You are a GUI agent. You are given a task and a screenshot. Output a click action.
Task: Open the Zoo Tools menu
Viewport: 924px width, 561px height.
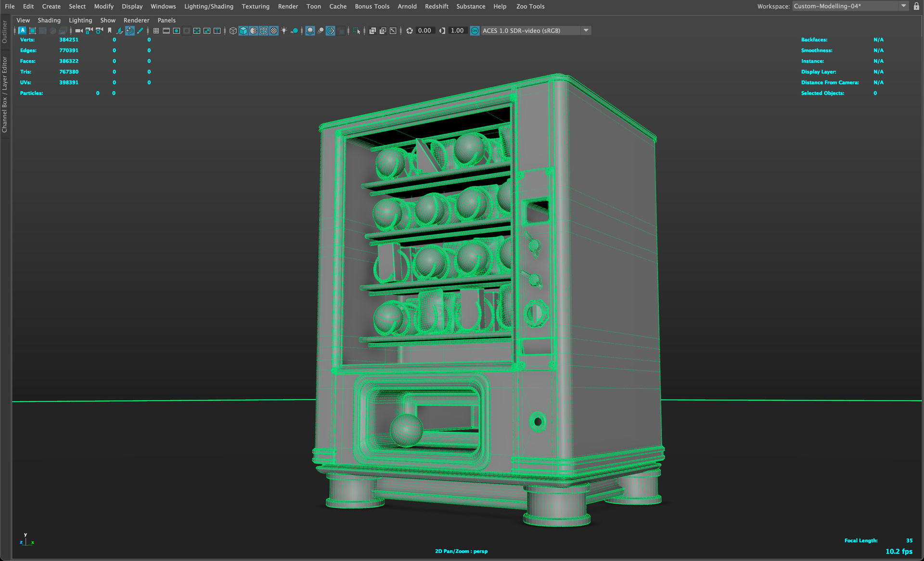[x=530, y=6]
